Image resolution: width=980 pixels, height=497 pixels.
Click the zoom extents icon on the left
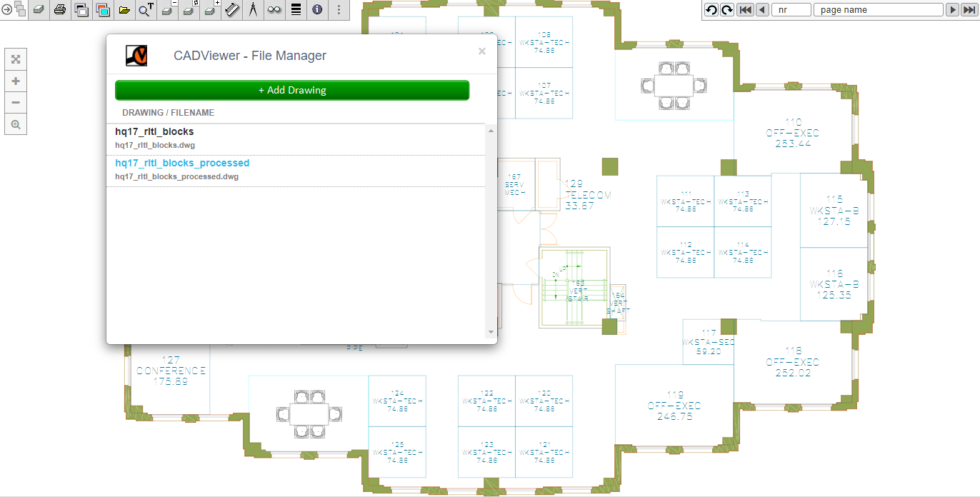pyautogui.click(x=16, y=59)
